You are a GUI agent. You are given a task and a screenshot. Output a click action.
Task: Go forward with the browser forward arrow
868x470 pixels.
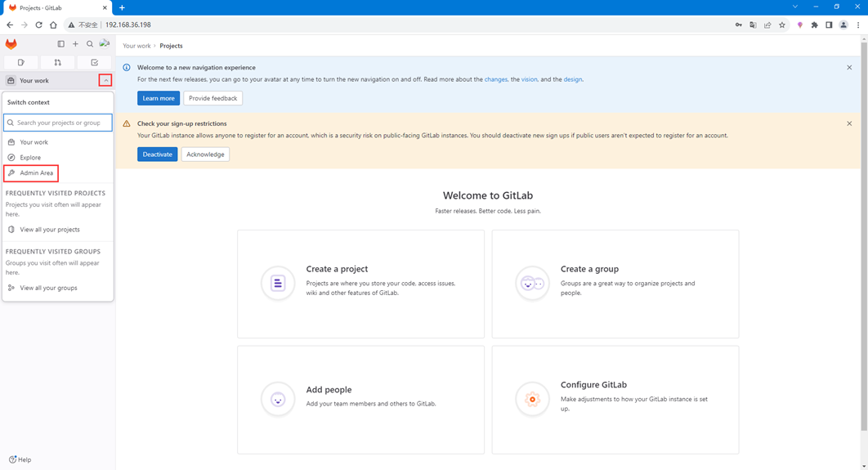coord(25,25)
